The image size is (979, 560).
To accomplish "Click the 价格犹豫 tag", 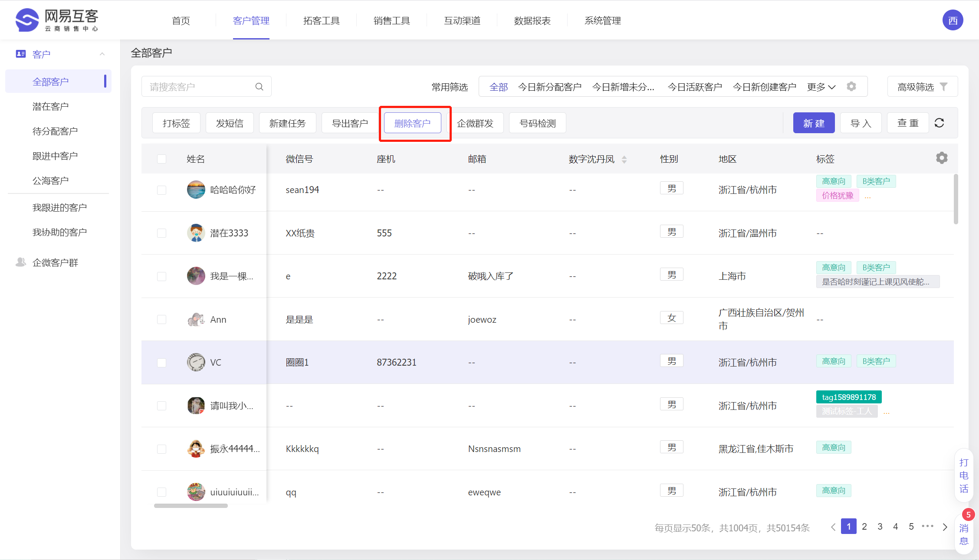I will click(837, 195).
